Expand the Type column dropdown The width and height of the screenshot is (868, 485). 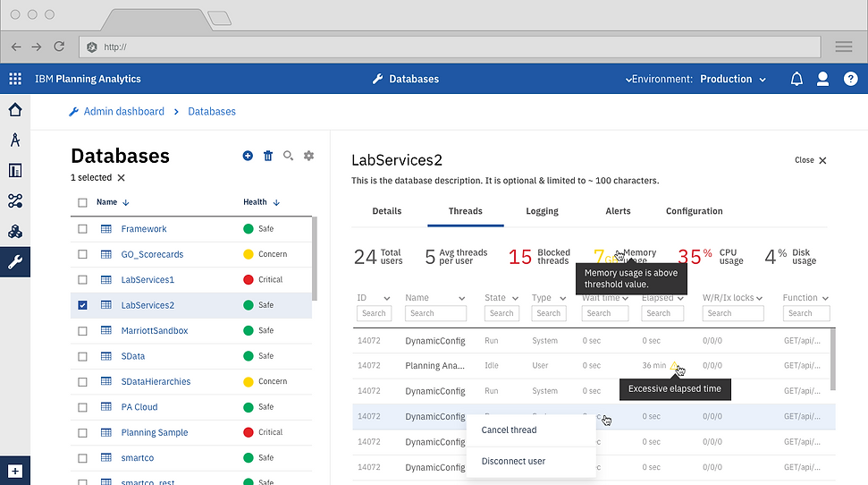(x=562, y=298)
